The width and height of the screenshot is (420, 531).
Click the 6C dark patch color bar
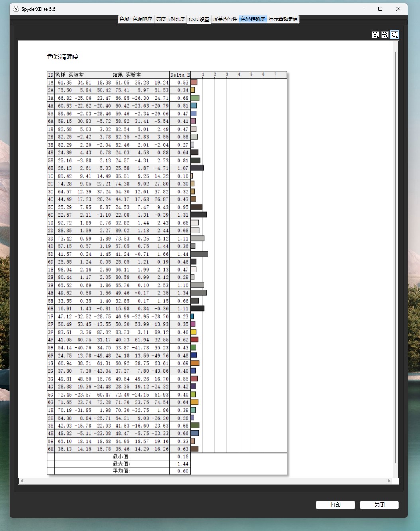coord(199,215)
